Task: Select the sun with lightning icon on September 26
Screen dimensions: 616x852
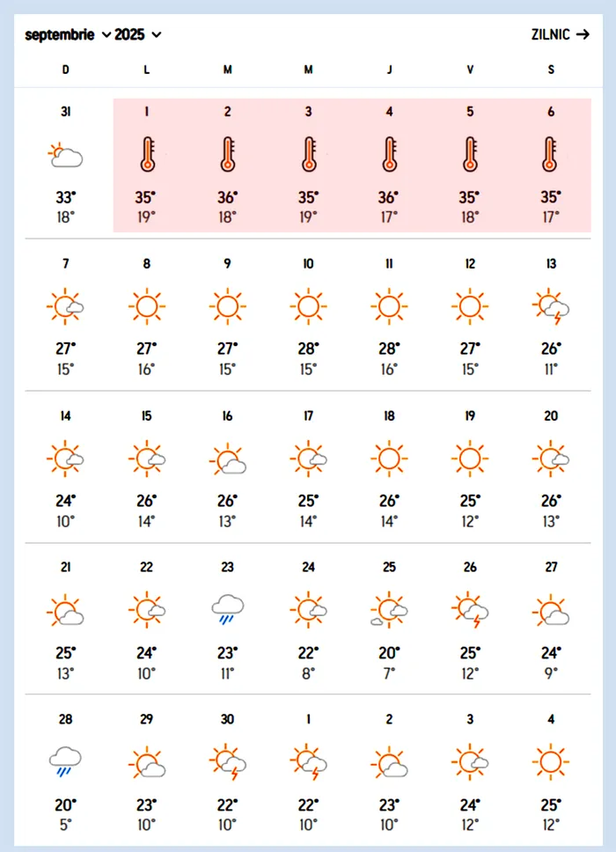Action: point(470,609)
